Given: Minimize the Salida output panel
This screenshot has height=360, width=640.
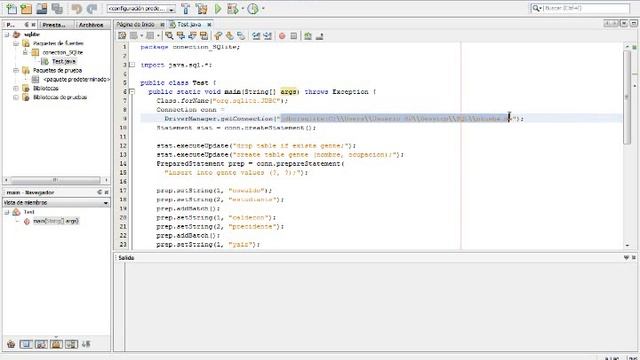Looking at the screenshot, I should tap(626, 258).
